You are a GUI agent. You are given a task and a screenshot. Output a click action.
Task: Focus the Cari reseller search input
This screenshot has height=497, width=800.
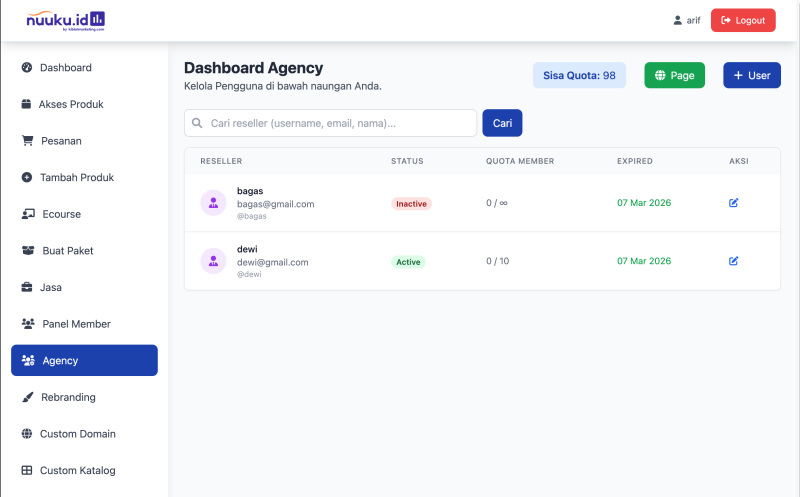pyautogui.click(x=338, y=124)
